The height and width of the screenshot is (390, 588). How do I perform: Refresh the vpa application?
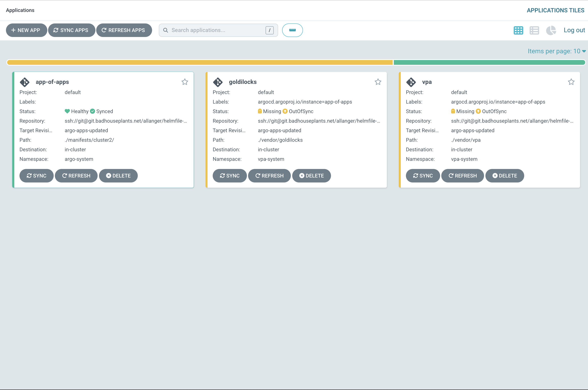[x=463, y=176]
